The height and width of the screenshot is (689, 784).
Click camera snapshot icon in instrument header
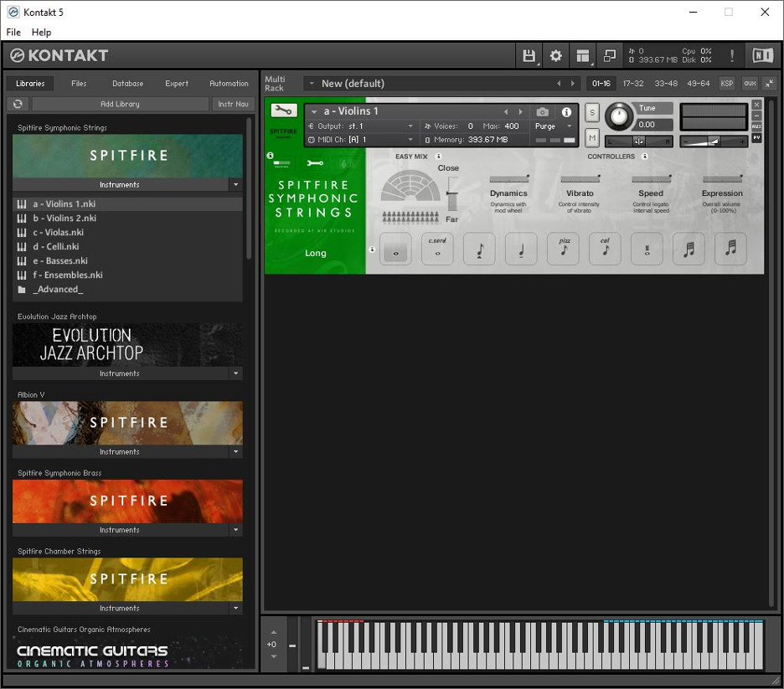[542, 112]
